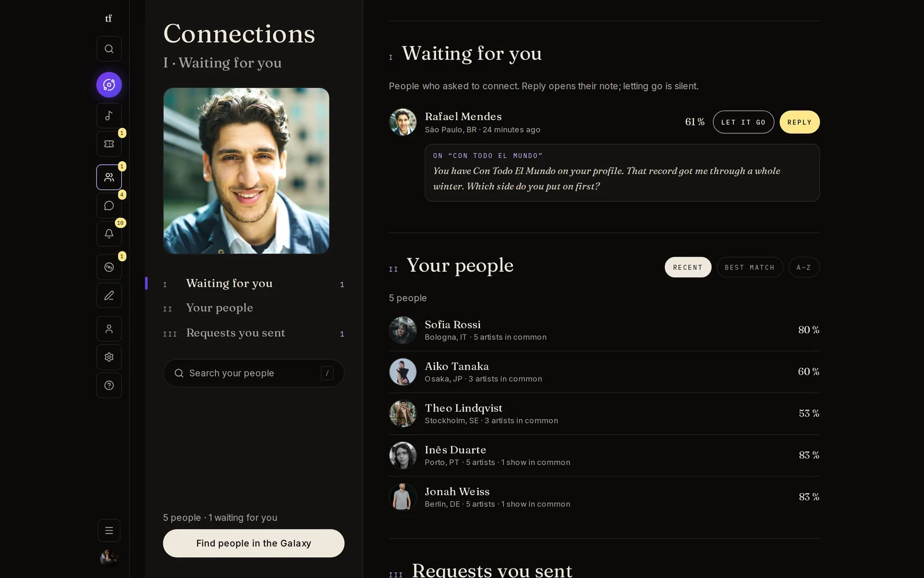This screenshot has height=578, width=924.
Task: Open the pencil edit icon in sidebar
Action: tap(109, 295)
